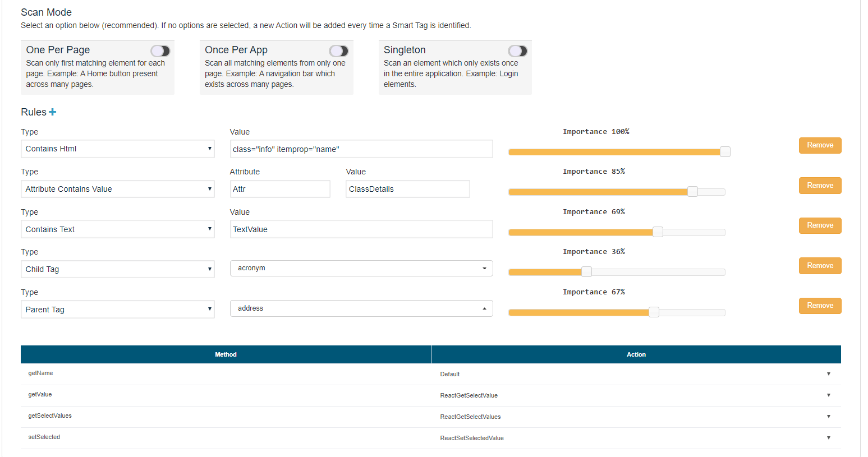Open getSelectValues action dropdown

[636, 417]
